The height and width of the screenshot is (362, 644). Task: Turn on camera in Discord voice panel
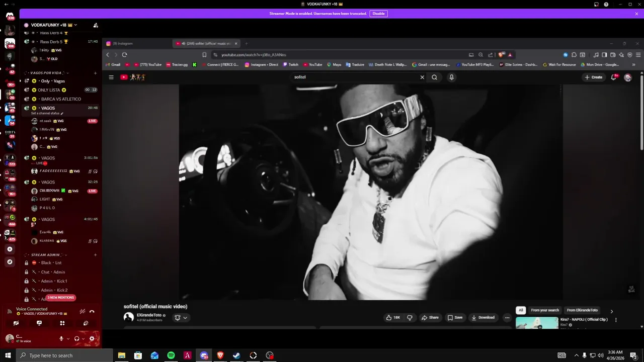pos(16,323)
